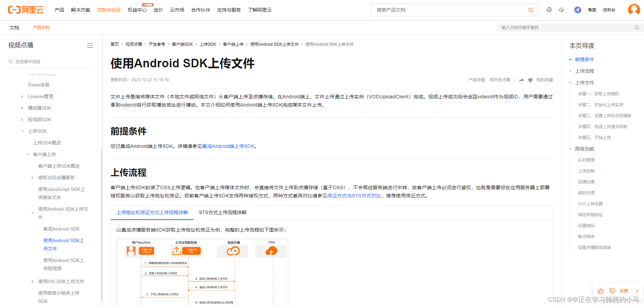The width and height of the screenshot is (644, 306).
Task: Jump to 队列管理 in page guide
Action: pos(586,160)
